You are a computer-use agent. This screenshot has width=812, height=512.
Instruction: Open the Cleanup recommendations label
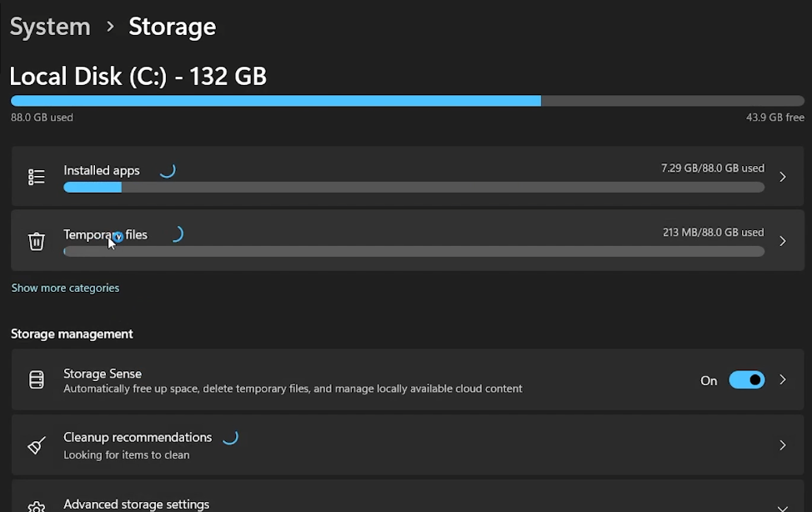(x=138, y=437)
